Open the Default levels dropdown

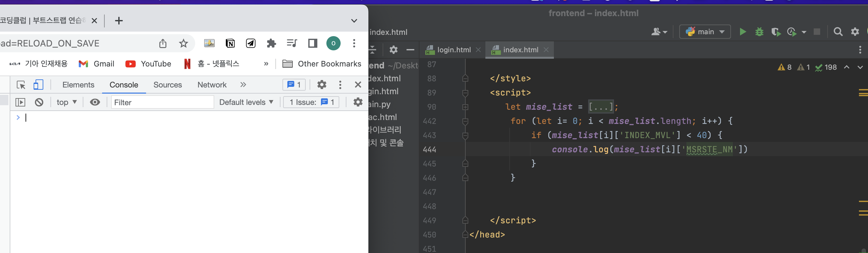click(x=246, y=102)
